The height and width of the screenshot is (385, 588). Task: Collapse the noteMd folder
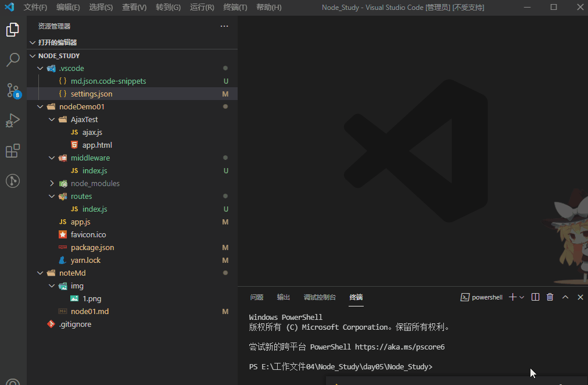tap(40, 273)
